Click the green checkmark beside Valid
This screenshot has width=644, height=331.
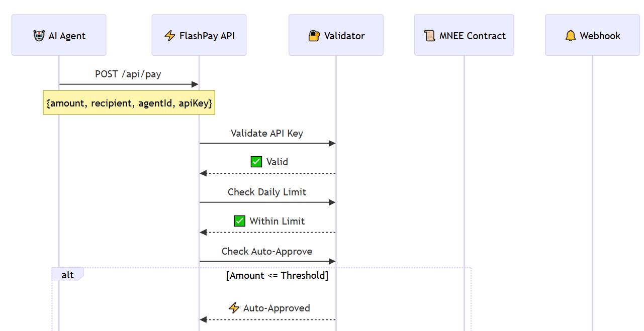(256, 162)
